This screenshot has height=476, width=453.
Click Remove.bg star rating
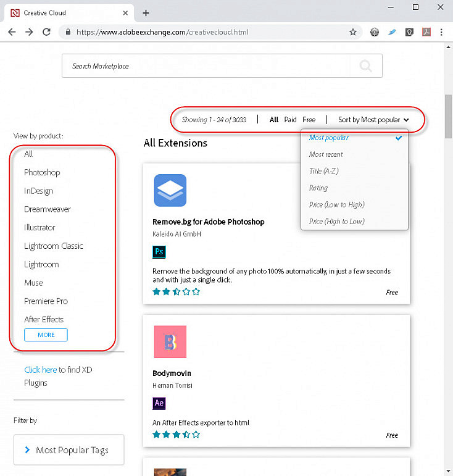177,292
